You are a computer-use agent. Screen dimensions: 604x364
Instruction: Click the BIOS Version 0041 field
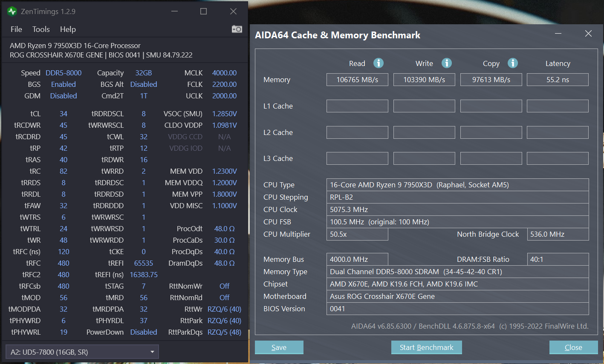pyautogui.click(x=457, y=309)
